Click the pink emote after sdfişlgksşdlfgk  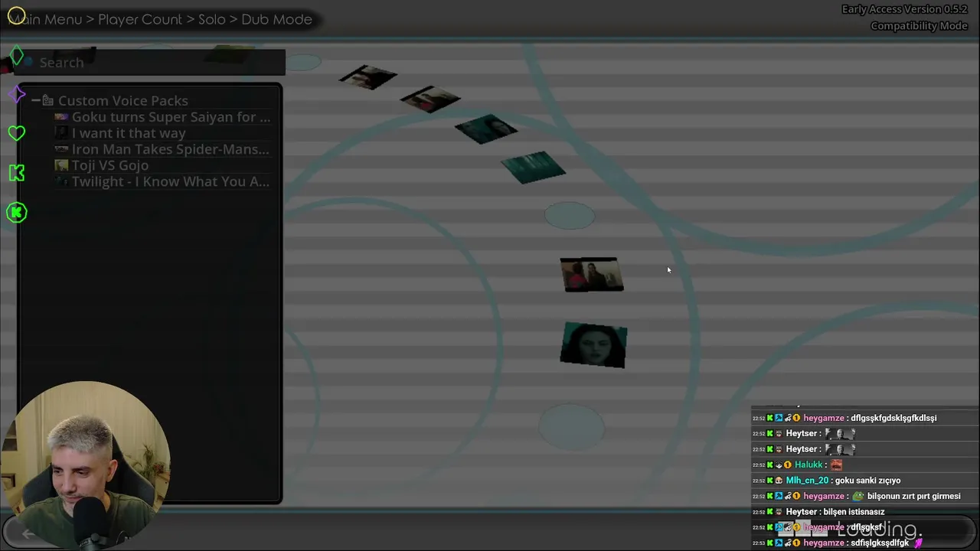[917, 543]
